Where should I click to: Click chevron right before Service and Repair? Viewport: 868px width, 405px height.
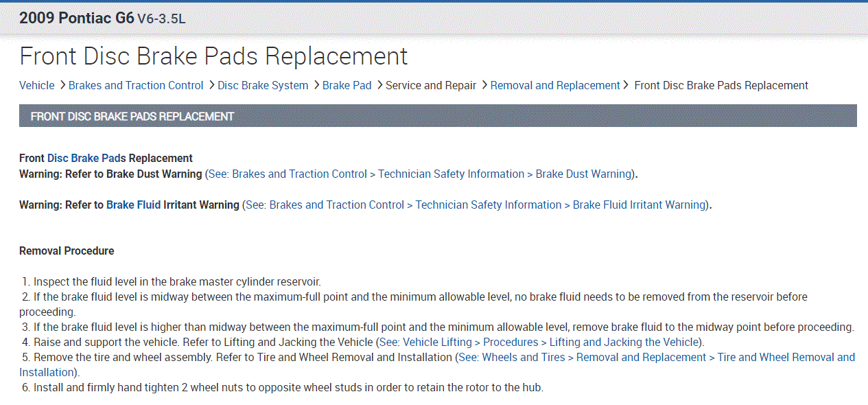point(379,85)
